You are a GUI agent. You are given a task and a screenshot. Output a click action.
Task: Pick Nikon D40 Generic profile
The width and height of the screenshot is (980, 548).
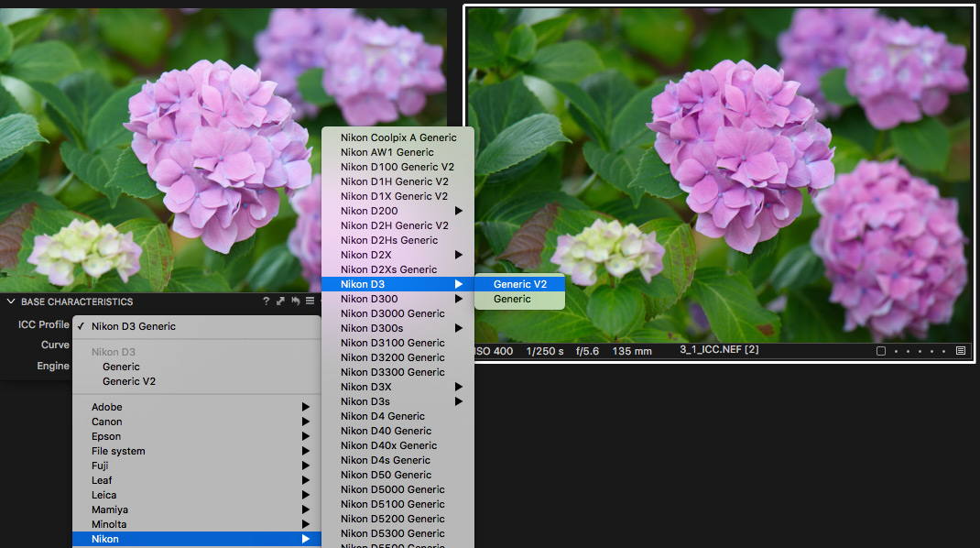[397, 431]
